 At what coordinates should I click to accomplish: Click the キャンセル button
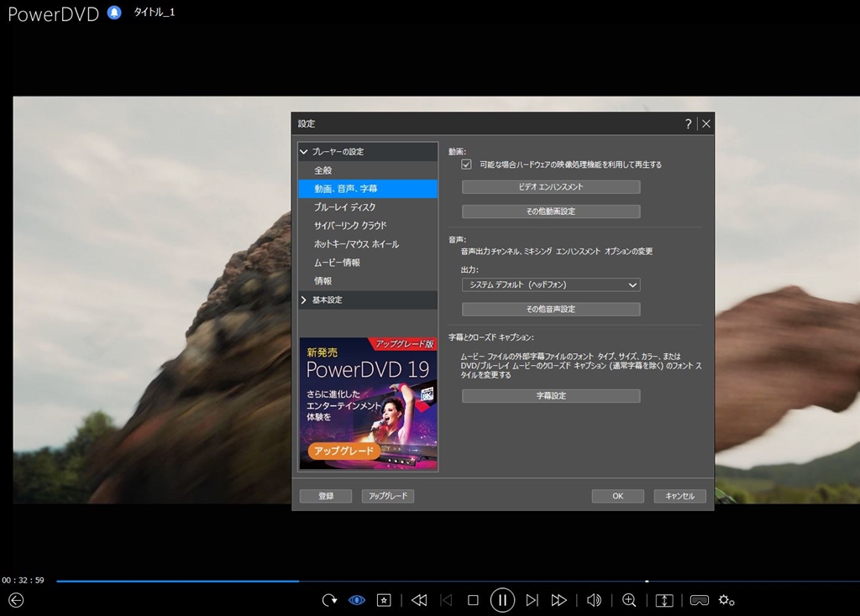(679, 496)
